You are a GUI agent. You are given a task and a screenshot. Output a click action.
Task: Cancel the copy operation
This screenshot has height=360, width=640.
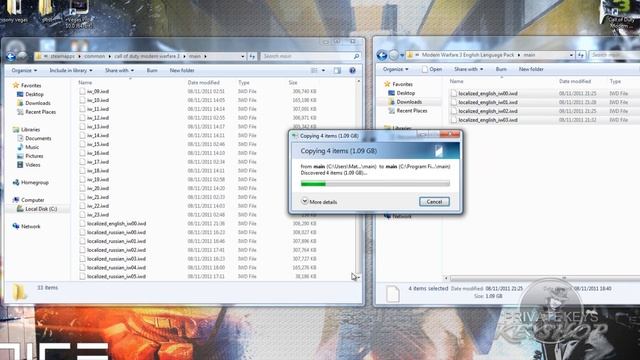[x=434, y=202]
